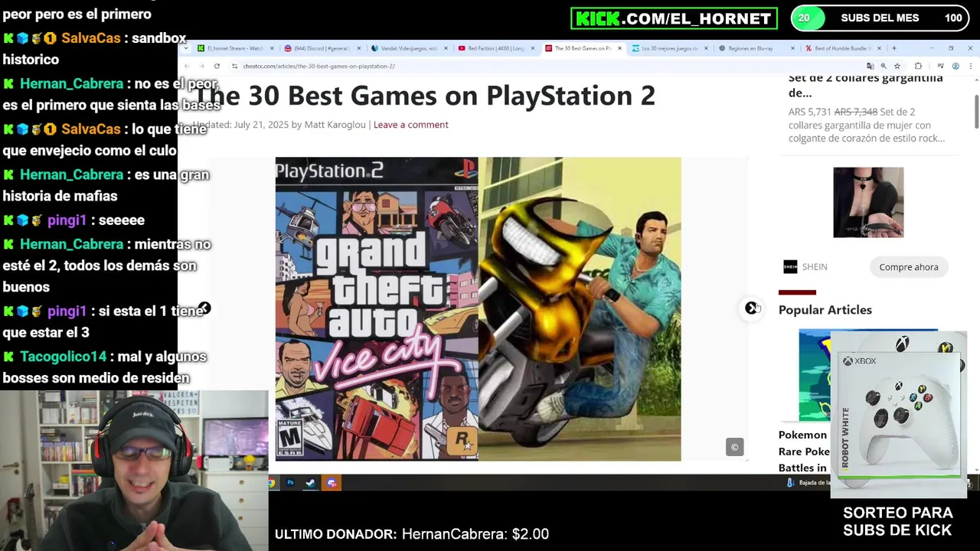Close Los 30 mejores juegos tab
The width and height of the screenshot is (980, 551).
[x=705, y=48]
